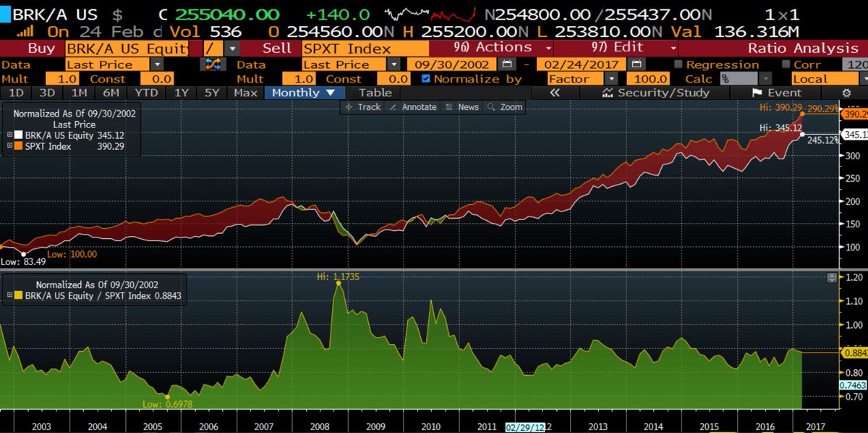Select the Max range tab
The width and height of the screenshot is (868, 433).
coord(247,93)
